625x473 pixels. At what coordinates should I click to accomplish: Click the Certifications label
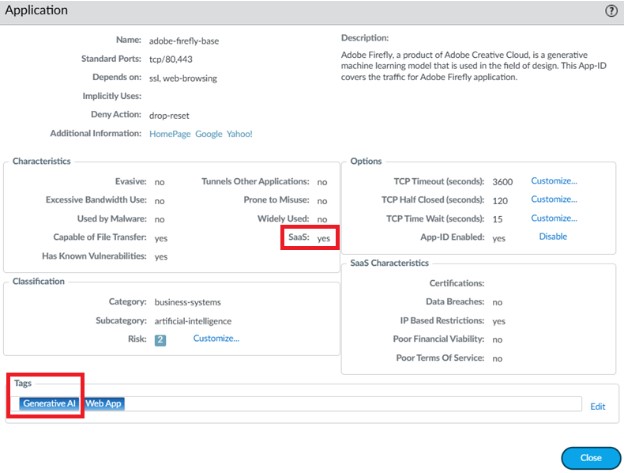pos(457,283)
